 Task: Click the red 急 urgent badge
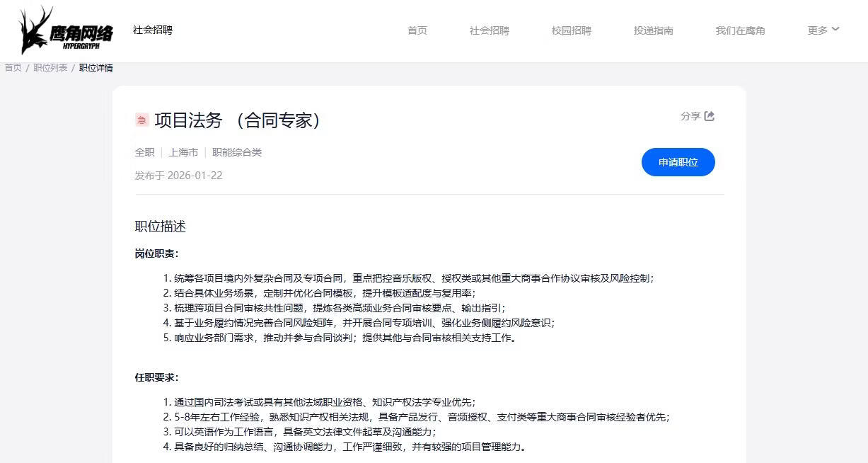coord(141,120)
